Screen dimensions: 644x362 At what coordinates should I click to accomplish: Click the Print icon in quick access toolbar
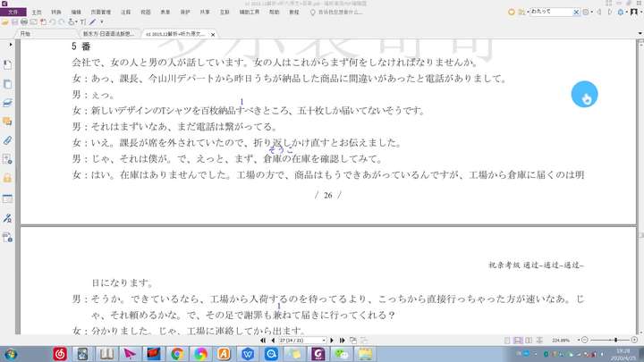coord(24,21)
